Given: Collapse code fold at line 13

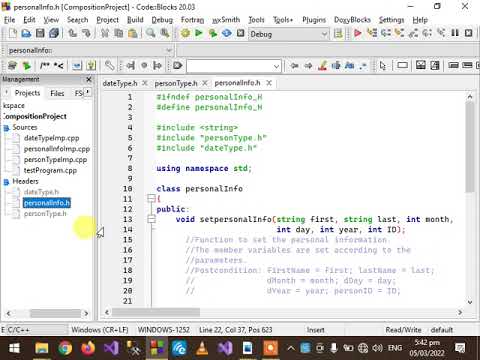Looking at the screenshot, I should click(x=151, y=219).
